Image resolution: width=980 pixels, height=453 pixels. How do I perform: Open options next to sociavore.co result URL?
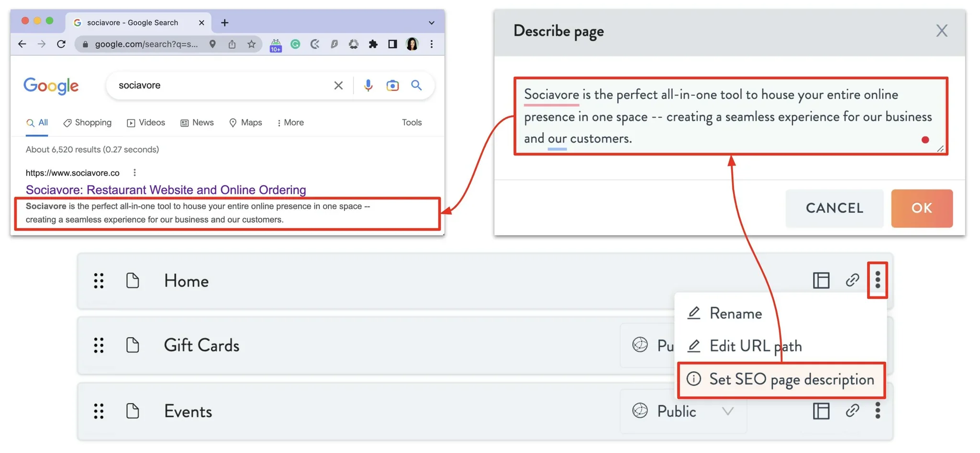pos(134,172)
